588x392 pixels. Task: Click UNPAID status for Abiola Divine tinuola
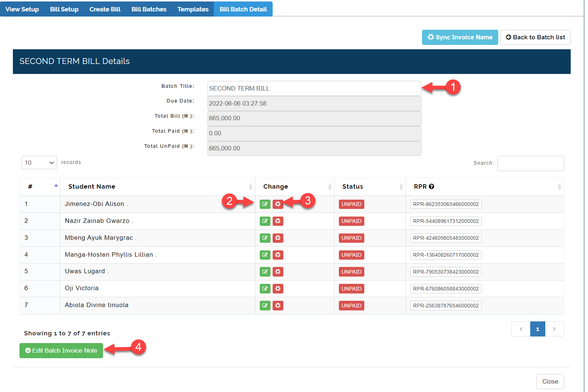(x=351, y=306)
